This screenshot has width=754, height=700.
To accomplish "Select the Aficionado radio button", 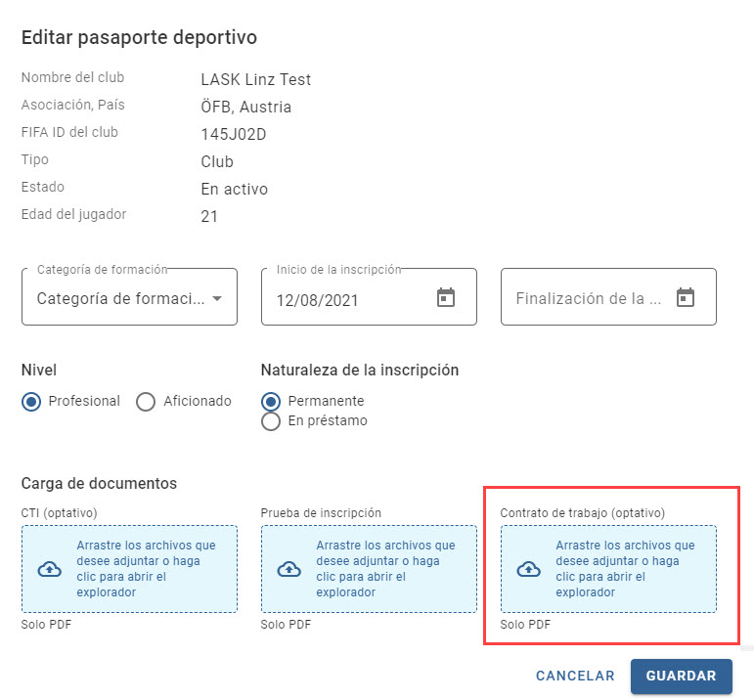I will point(146,402).
